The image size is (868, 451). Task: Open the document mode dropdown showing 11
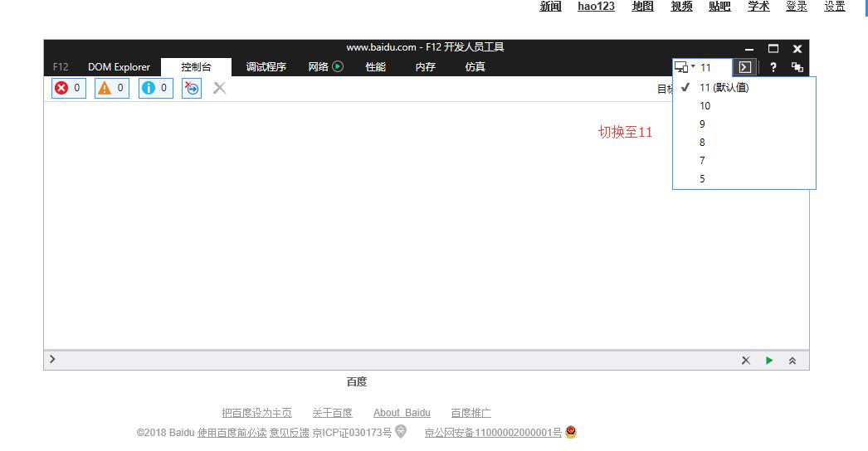(702, 67)
